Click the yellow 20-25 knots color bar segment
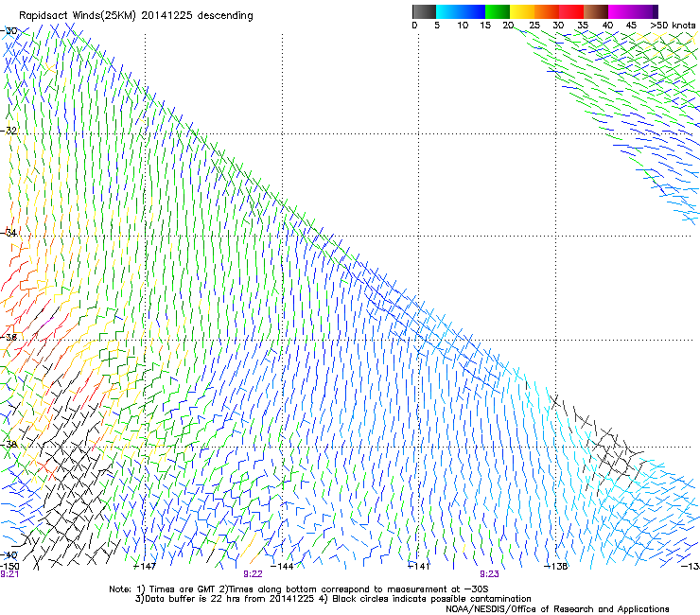700x615 pixels. 522,11
